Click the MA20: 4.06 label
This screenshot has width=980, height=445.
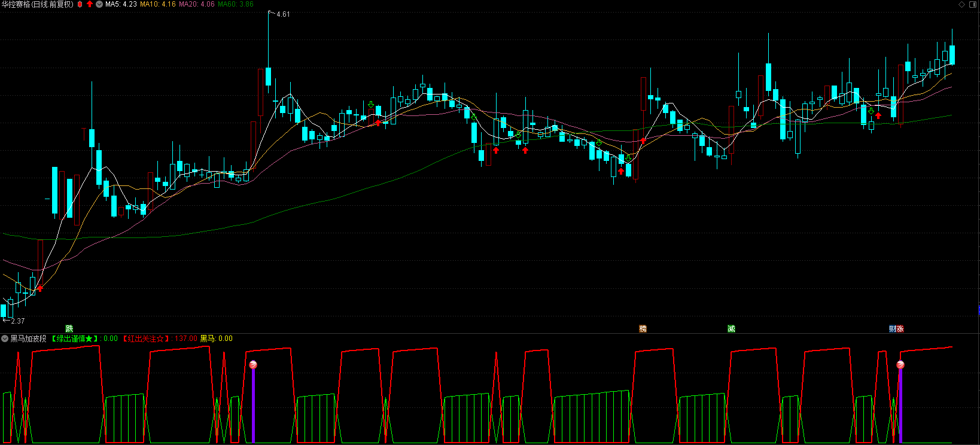pyautogui.click(x=197, y=4)
